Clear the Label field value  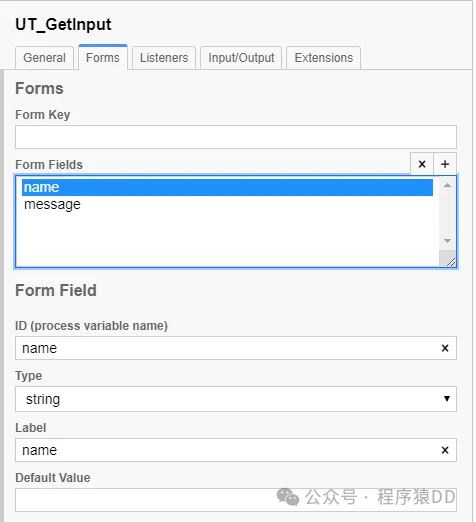click(x=445, y=450)
